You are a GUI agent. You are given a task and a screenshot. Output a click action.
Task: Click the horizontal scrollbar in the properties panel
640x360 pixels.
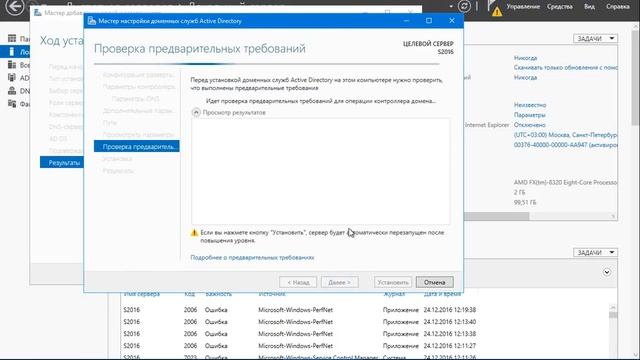tap(496, 216)
